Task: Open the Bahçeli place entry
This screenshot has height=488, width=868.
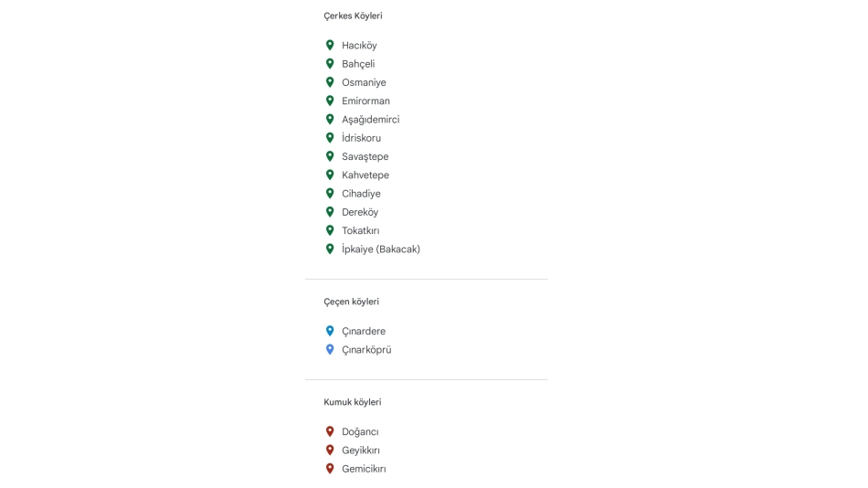Action: tap(358, 64)
